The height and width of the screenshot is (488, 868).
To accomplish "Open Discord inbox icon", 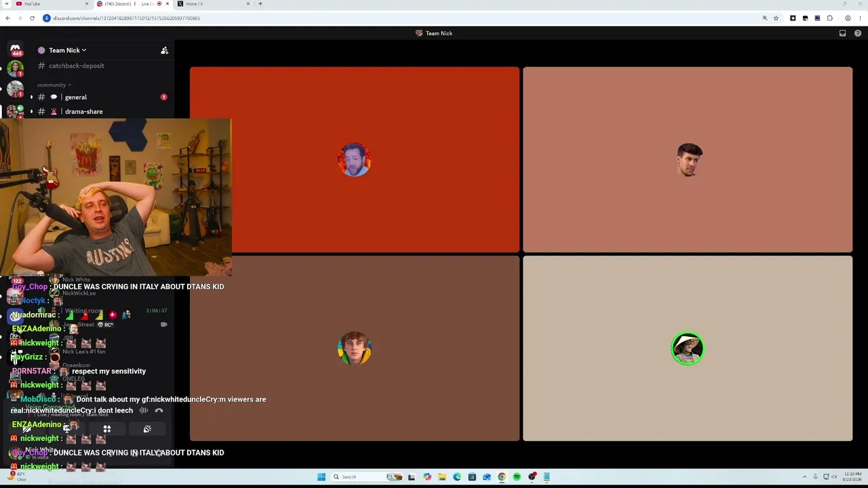I will tap(842, 33).
